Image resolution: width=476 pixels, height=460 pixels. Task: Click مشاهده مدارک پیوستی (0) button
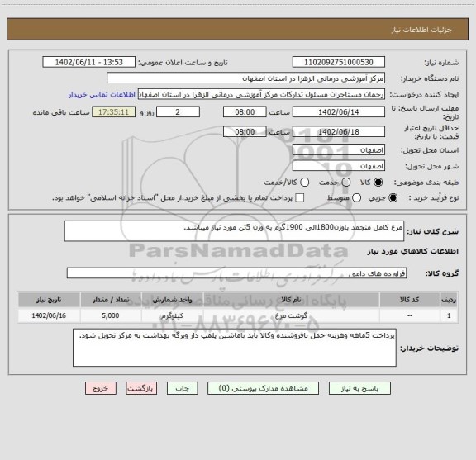point(263,388)
